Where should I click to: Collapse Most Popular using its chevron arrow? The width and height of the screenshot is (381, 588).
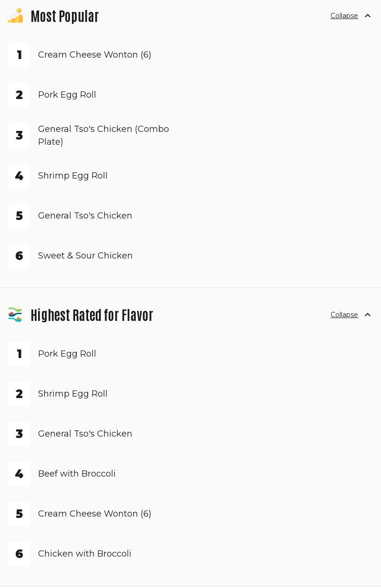coord(368,16)
